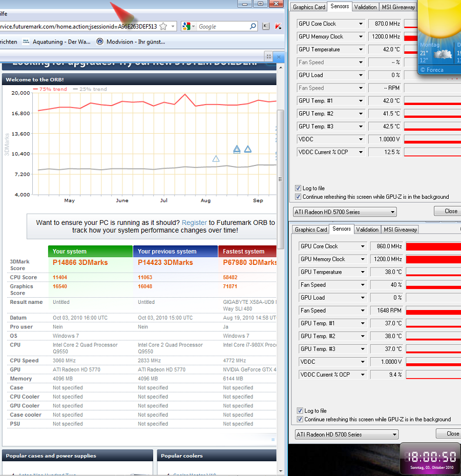Click the Aquatuning bookmark favicon
The image size is (461, 476).
point(26,42)
